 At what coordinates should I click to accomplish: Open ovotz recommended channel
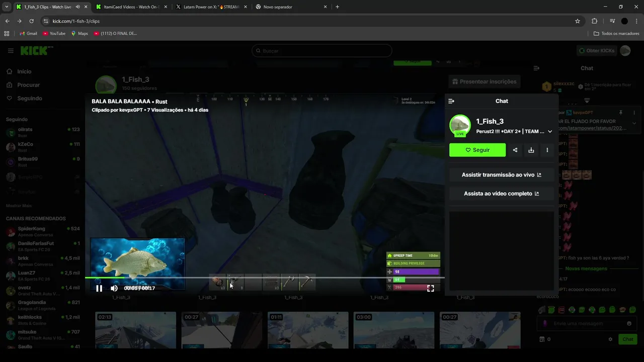(x=42, y=290)
